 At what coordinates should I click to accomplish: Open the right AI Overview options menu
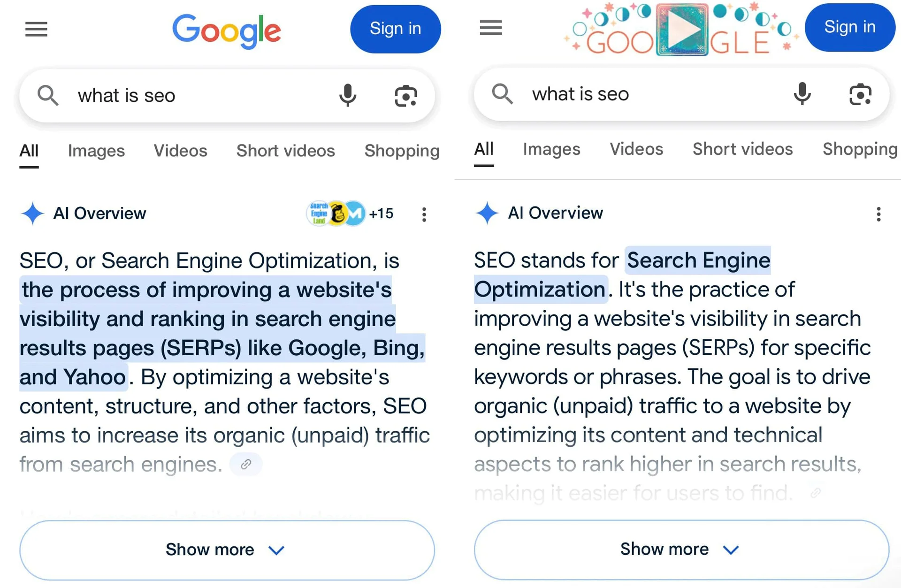tap(878, 214)
